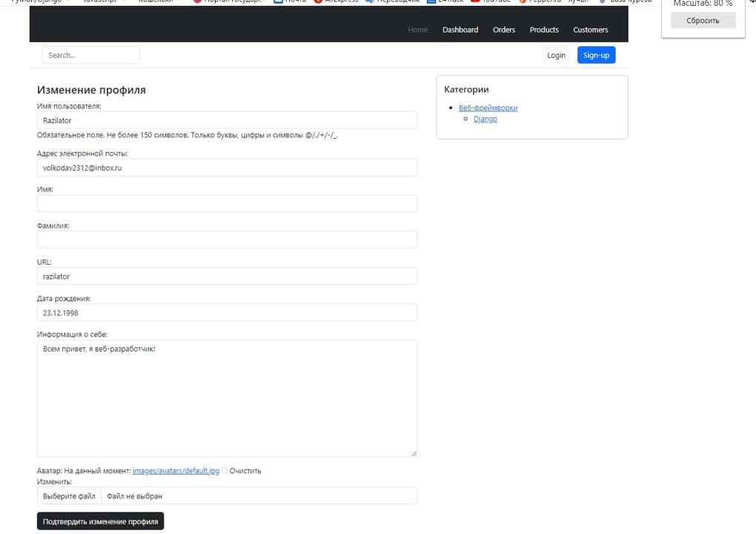Viewport: 756px width, 534px height.
Task: Open the images/avatars/default.jpg link
Action: tap(176, 470)
